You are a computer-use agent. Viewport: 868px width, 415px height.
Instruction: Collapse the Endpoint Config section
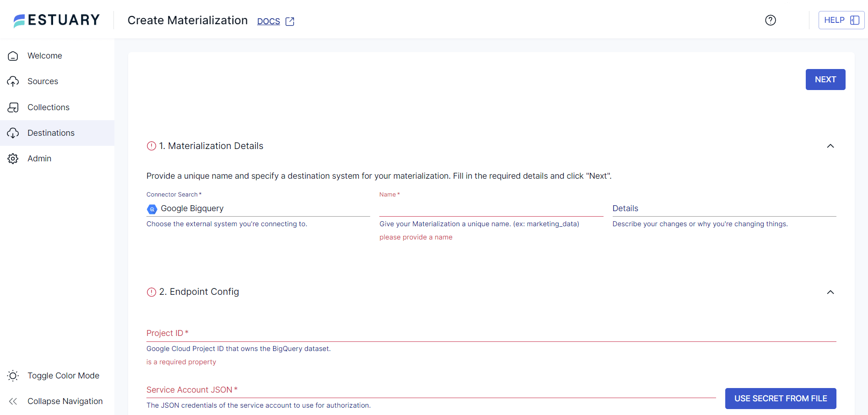coord(830,292)
